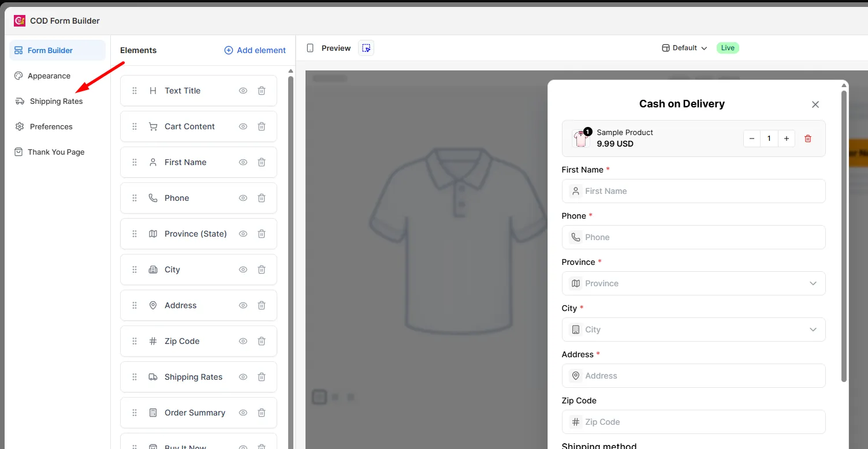The image size is (868, 449).
Task: Decrease Sample Product quantity
Action: pos(752,139)
